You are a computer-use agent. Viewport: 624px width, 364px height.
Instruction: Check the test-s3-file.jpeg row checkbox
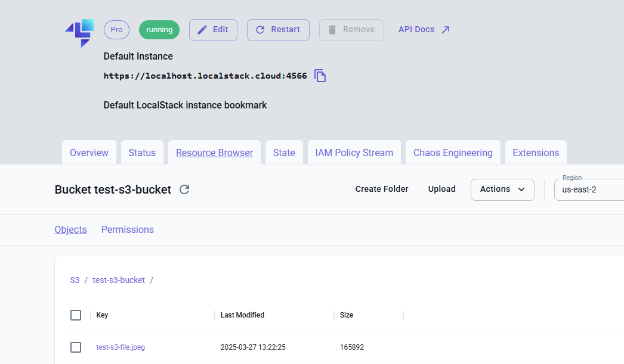[76, 347]
